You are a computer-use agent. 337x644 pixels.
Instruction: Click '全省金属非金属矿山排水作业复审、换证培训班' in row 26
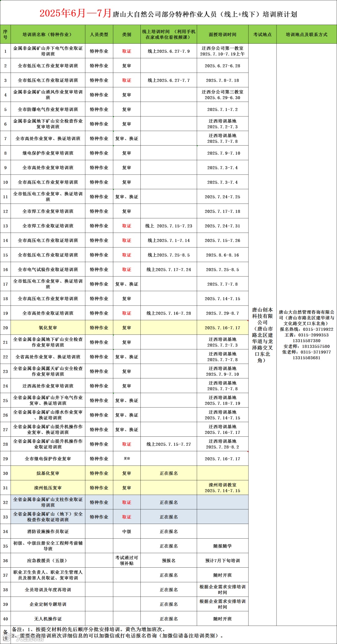tap(48, 415)
